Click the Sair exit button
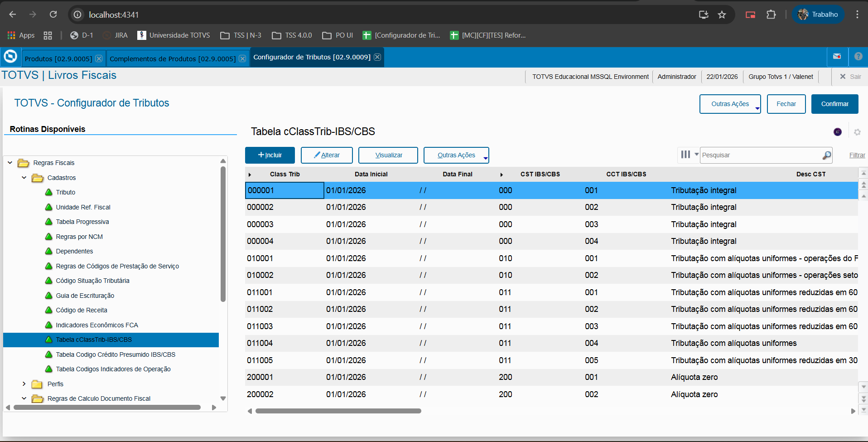The image size is (868, 442). 850,77
